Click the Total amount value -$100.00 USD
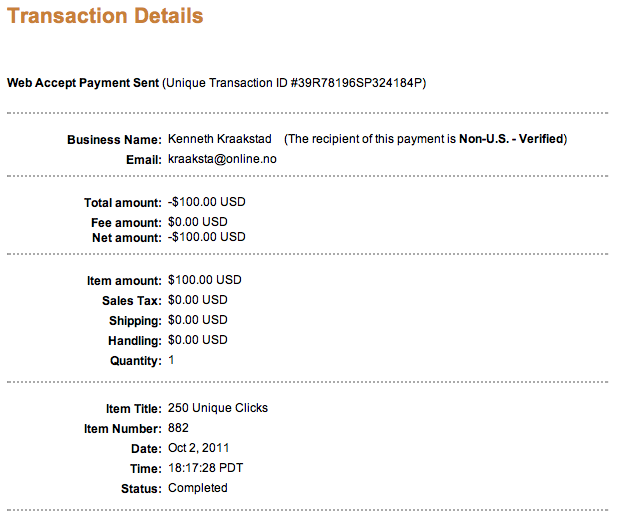 pyautogui.click(x=206, y=202)
